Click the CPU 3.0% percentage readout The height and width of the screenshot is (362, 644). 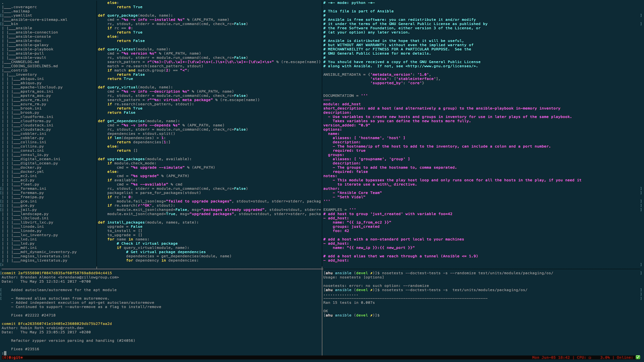605,358
